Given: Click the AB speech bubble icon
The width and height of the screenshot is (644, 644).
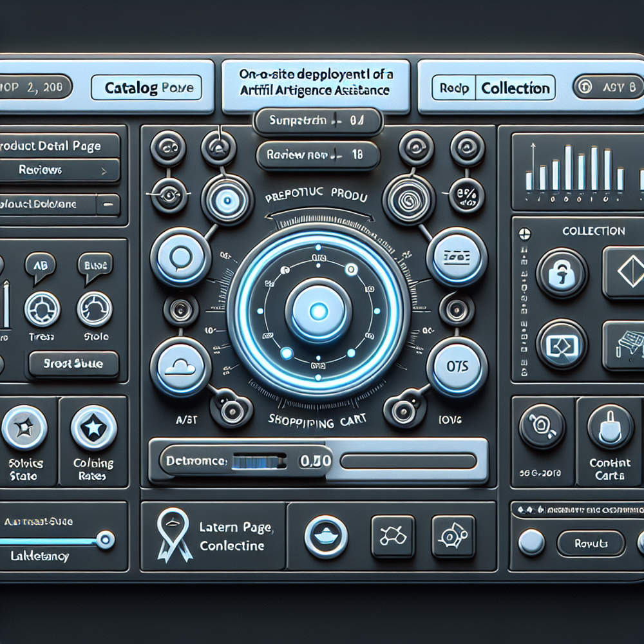Looking at the screenshot, I should (x=40, y=267).
